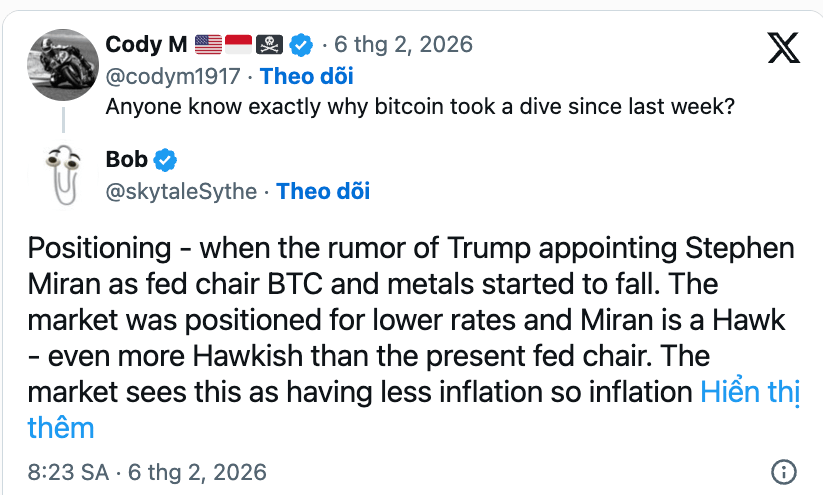Open the tweet info icon
This screenshot has height=495, width=823.
784,472
